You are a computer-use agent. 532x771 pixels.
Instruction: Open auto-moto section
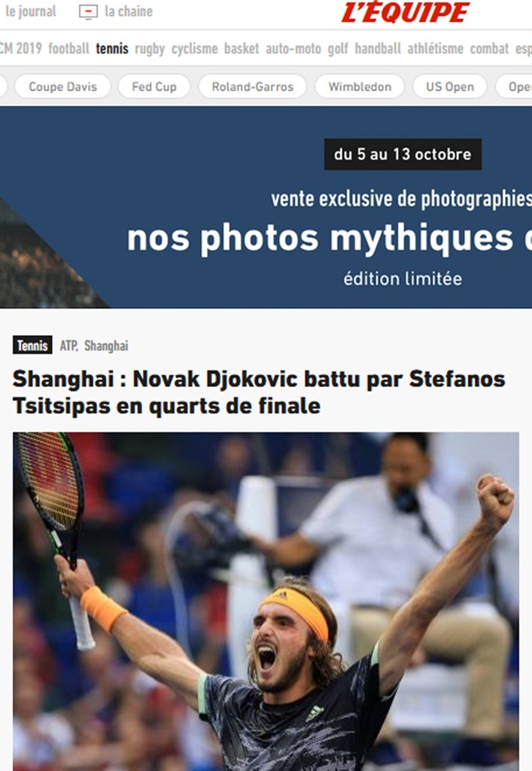293,49
